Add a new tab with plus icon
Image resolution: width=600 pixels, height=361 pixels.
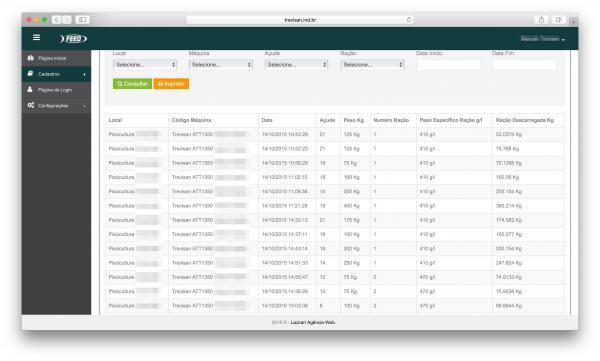[x=573, y=21]
